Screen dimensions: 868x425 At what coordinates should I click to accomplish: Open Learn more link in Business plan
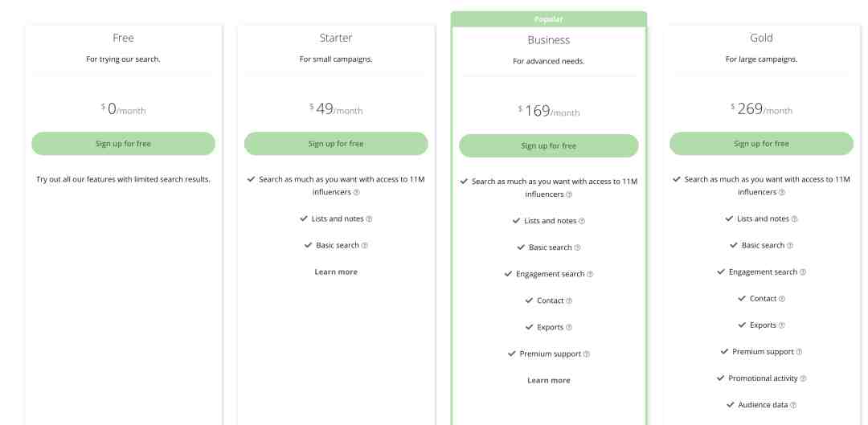tap(549, 380)
